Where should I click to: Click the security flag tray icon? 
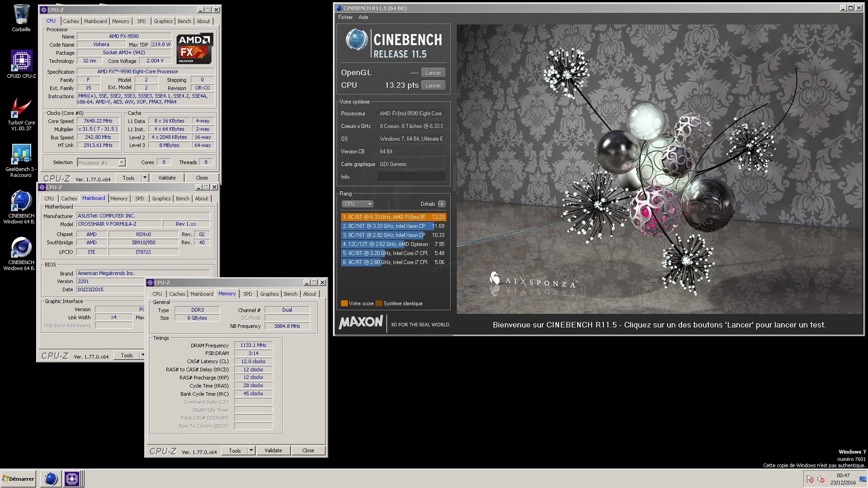click(810, 479)
